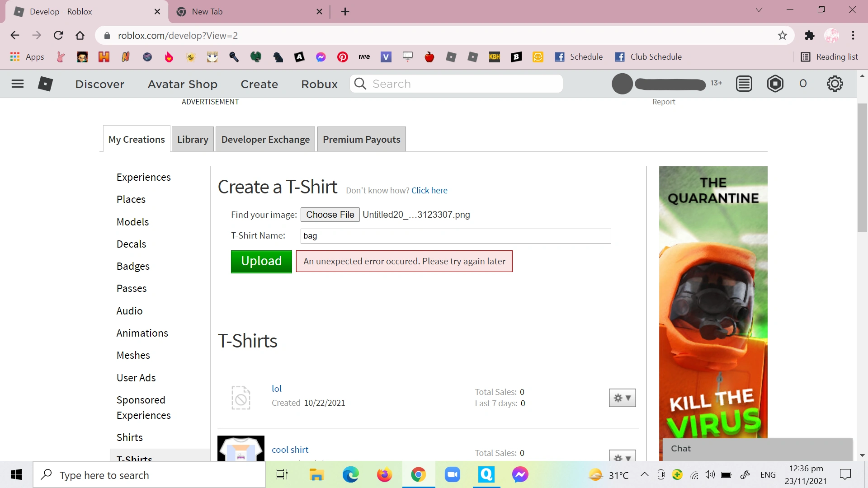
Task: Open cool shirt thumbnail image
Action: [241, 448]
